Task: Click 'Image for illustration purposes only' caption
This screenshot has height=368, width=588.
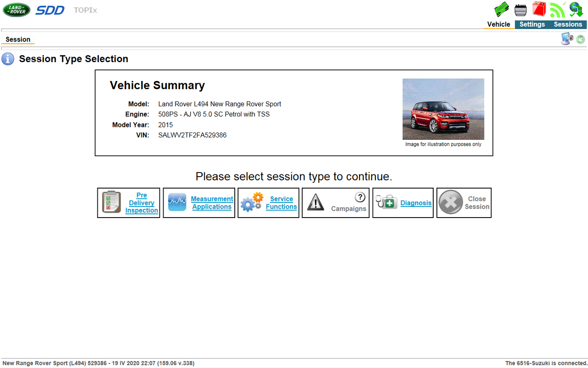Action: (x=443, y=144)
